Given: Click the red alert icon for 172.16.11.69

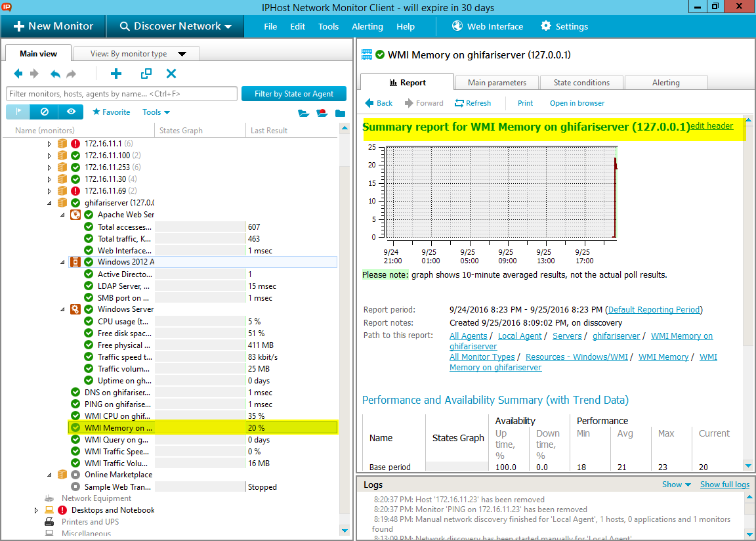Looking at the screenshot, I should pyautogui.click(x=75, y=191).
